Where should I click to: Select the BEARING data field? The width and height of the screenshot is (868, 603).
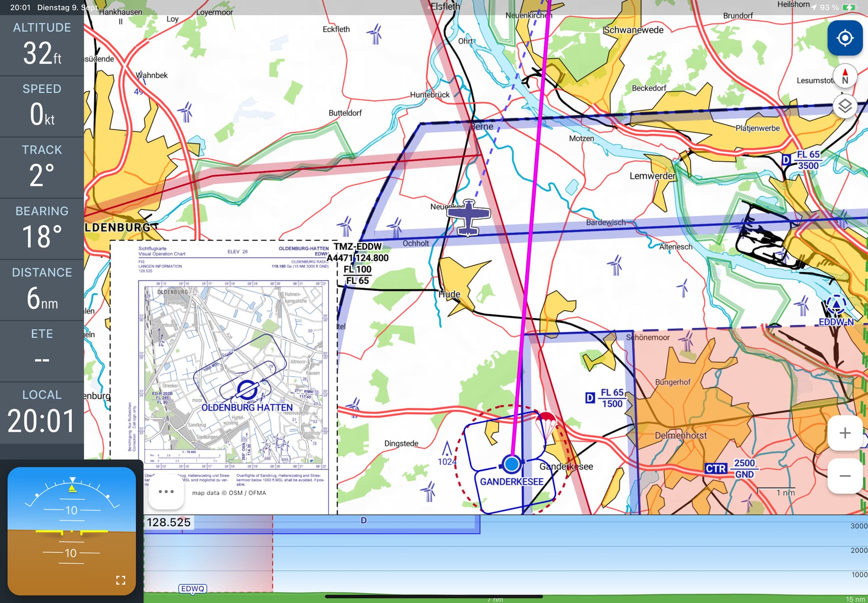(x=42, y=229)
